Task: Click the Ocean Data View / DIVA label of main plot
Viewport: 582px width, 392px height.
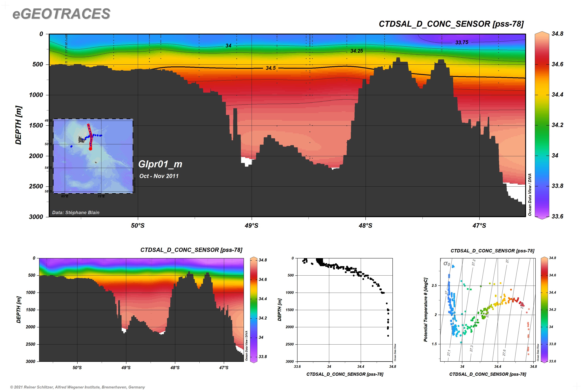Action: click(x=529, y=195)
